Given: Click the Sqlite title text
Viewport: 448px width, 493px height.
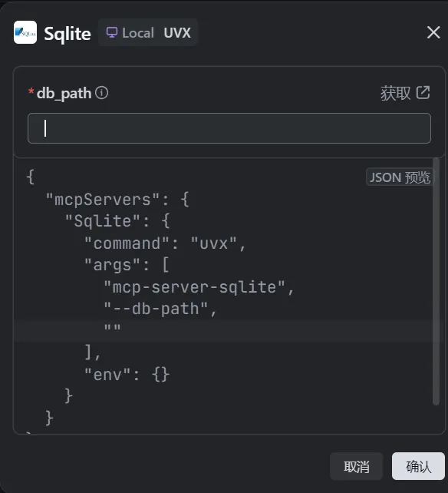Looking at the screenshot, I should click(68, 34).
